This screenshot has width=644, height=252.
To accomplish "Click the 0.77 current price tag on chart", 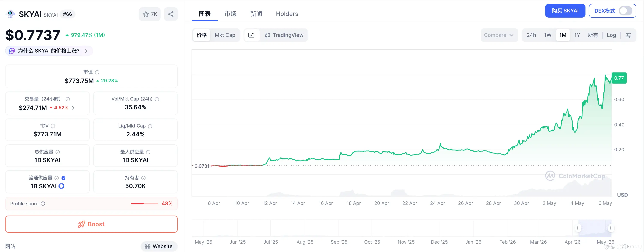I will pyautogui.click(x=619, y=78).
